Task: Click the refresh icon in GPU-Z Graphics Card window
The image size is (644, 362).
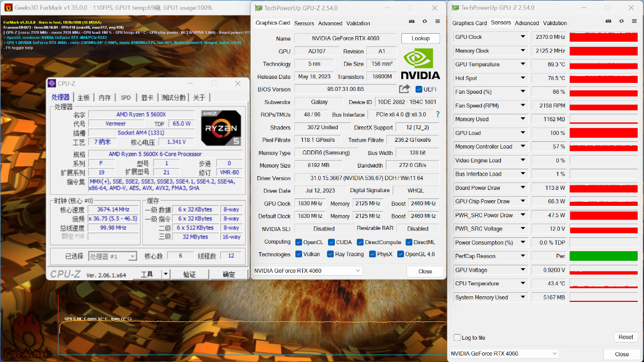Action: [x=425, y=21]
